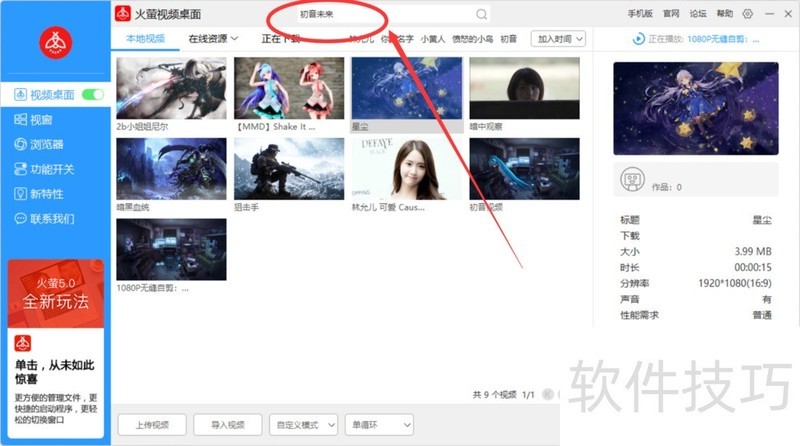Open 视窗 in the sidebar
This screenshot has width=800, height=446.
click(34, 119)
